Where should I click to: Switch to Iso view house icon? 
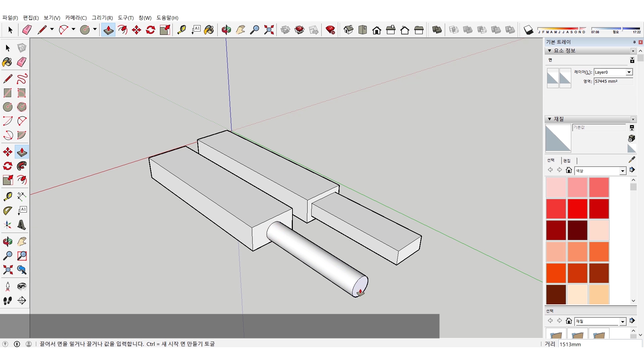tap(348, 30)
